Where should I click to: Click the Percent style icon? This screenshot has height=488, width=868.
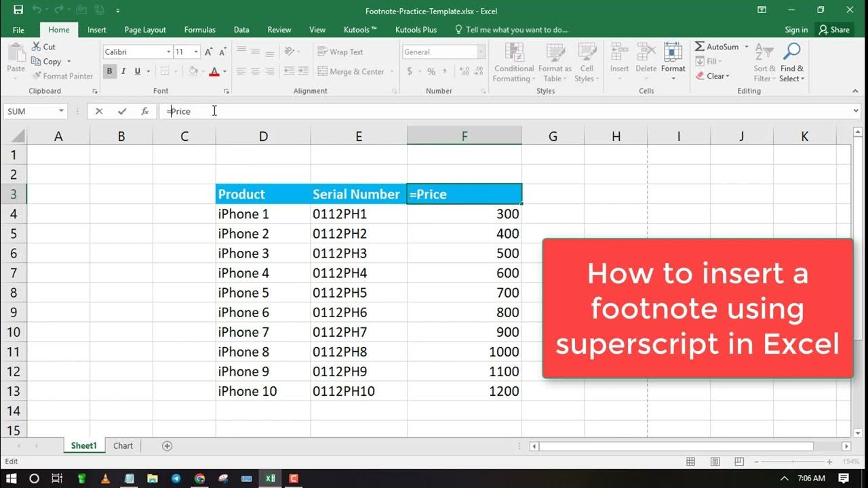tap(431, 71)
